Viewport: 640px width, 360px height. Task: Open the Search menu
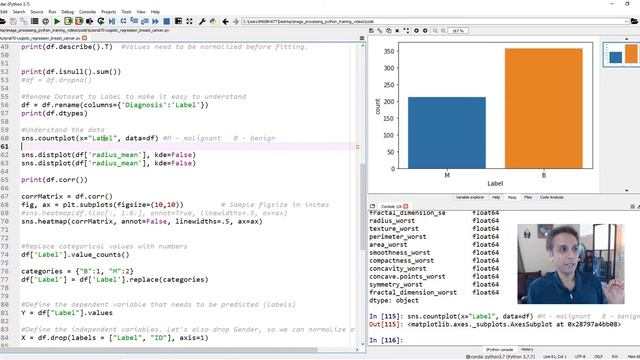(19, 12)
